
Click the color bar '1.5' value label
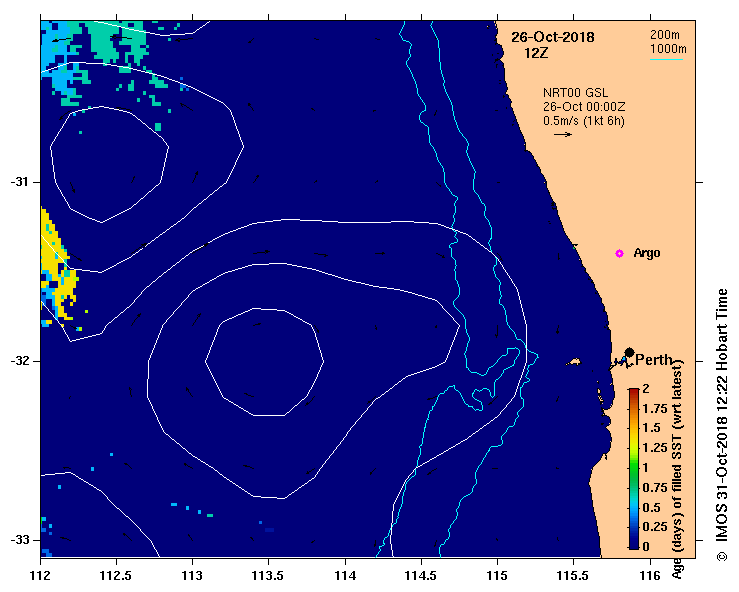click(652, 428)
